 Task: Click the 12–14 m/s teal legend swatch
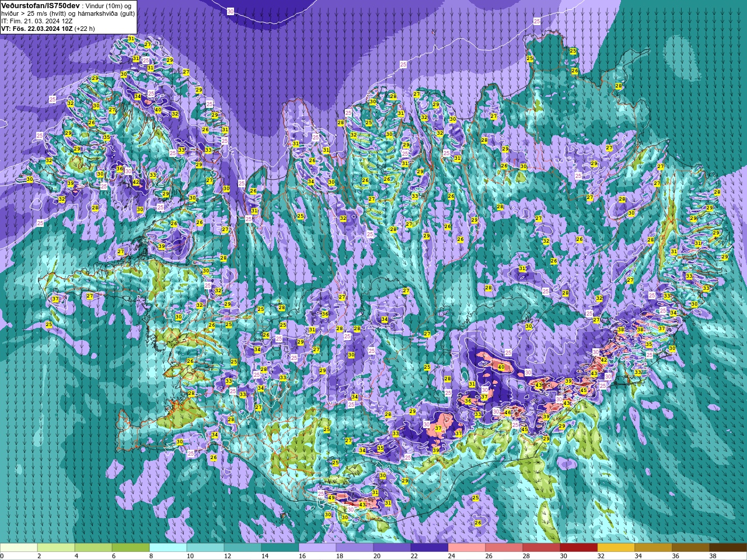(243, 548)
